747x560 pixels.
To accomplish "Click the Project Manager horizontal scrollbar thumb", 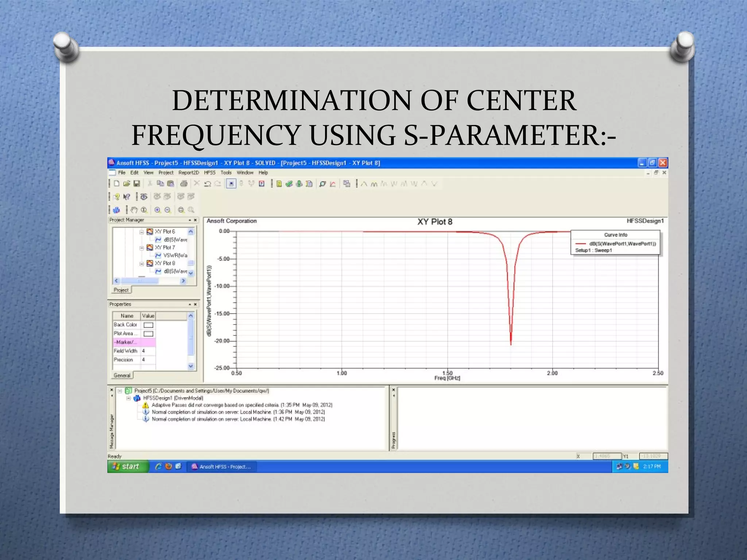I will [x=140, y=281].
